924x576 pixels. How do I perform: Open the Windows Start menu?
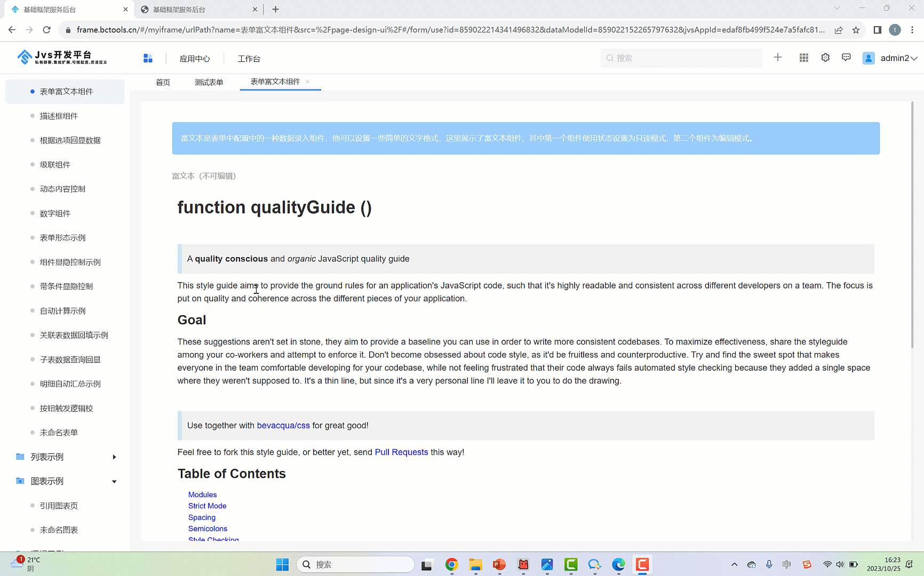tap(282, 564)
